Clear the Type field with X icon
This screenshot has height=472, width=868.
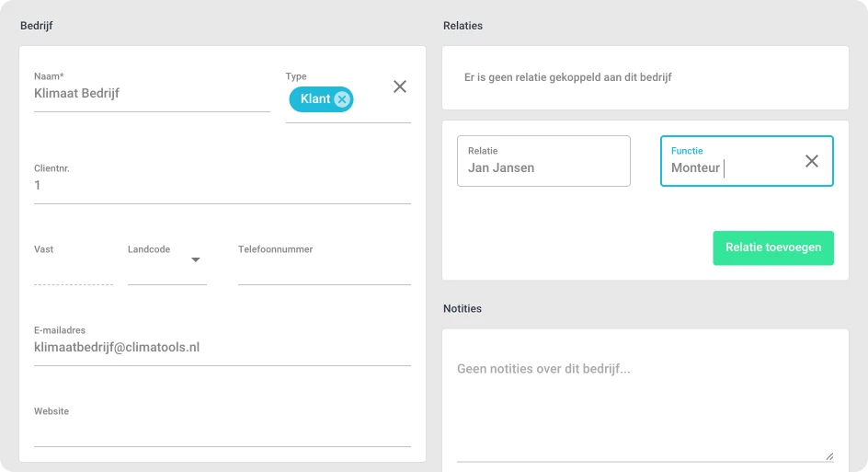point(400,86)
